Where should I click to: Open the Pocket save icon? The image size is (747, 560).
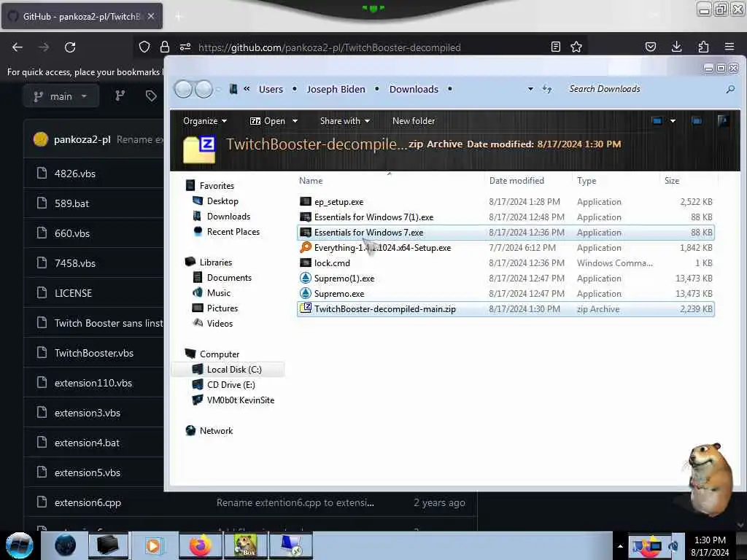coord(651,47)
